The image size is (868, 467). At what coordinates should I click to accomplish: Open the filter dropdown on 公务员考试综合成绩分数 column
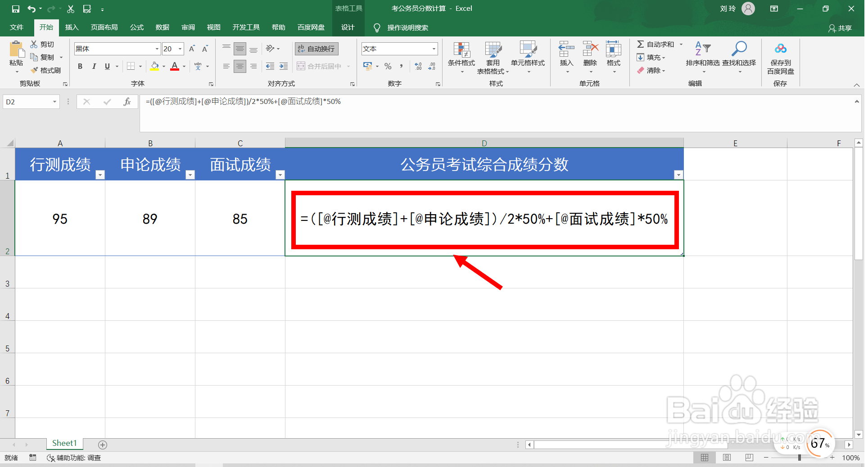(678, 175)
